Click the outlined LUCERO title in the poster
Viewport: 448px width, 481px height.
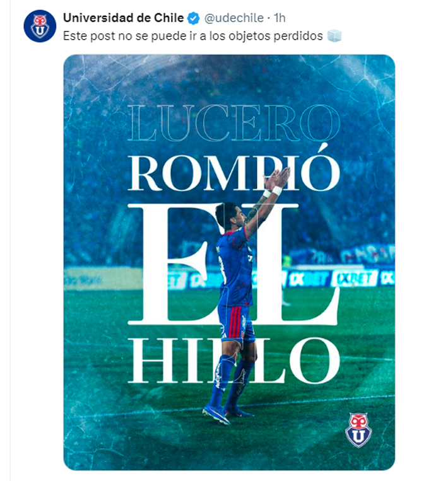click(234, 124)
